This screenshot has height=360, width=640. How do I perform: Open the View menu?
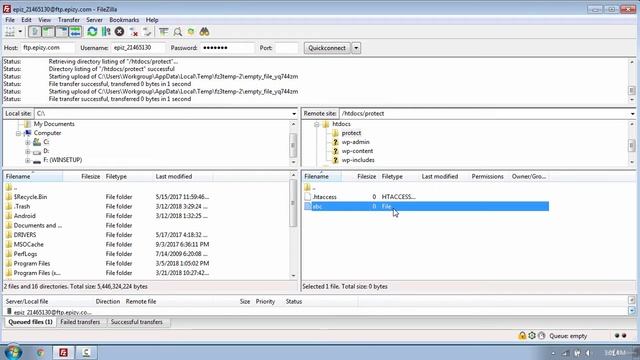coord(44,20)
